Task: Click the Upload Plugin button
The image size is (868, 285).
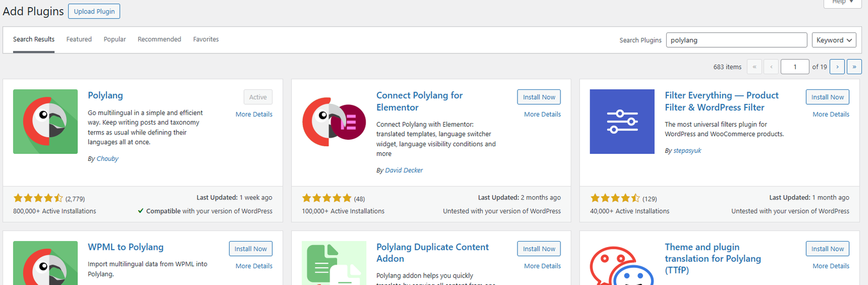Action: click(94, 11)
